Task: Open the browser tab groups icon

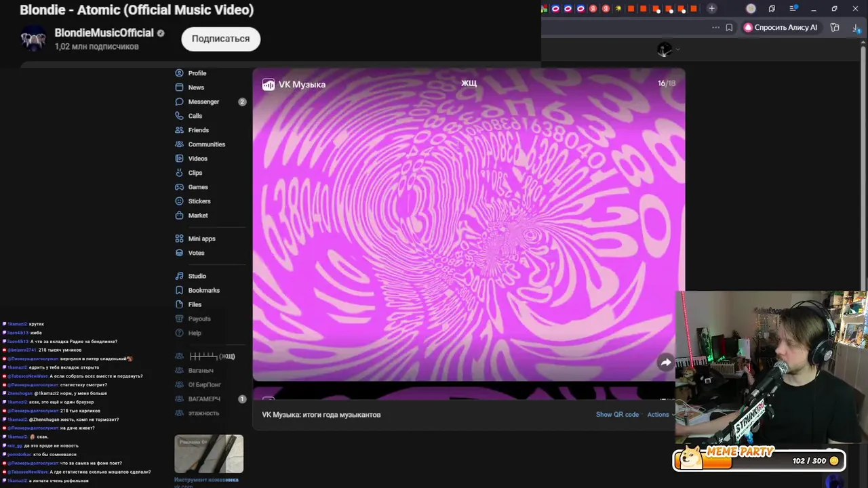Action: point(772,9)
